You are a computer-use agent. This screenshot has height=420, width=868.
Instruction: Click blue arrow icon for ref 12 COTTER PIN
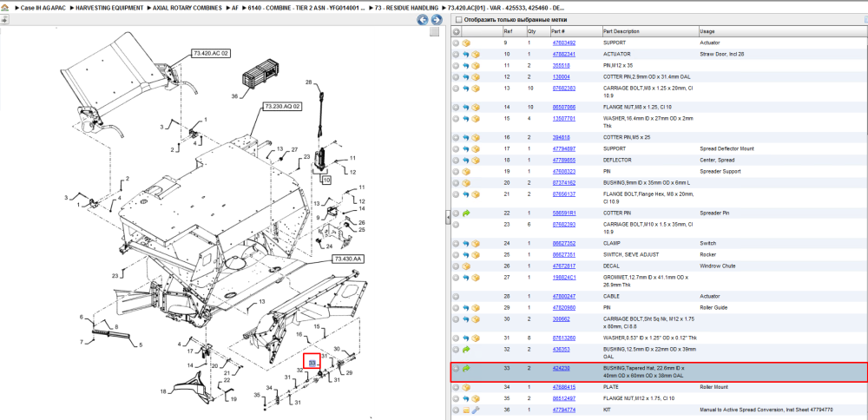point(466,77)
